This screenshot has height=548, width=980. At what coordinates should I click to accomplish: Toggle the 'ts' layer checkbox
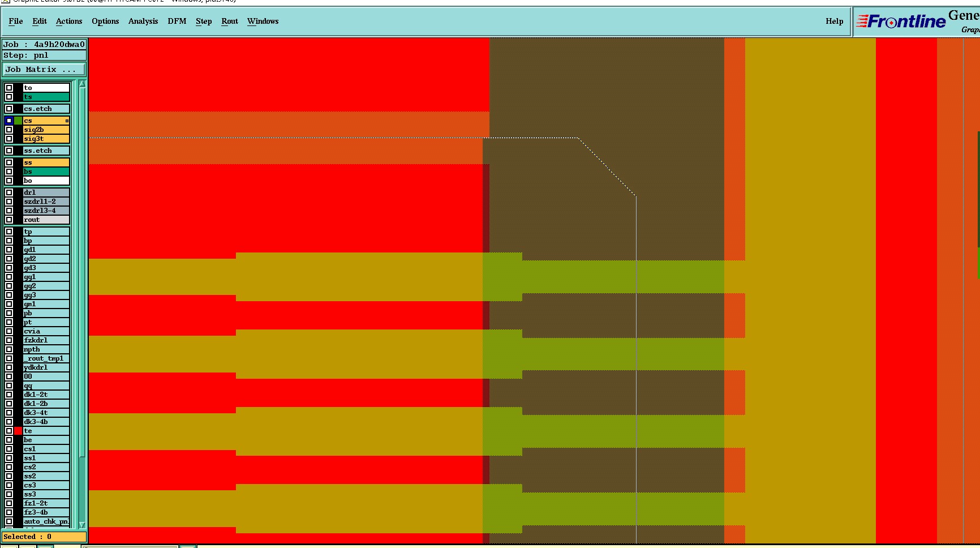tap(9, 97)
